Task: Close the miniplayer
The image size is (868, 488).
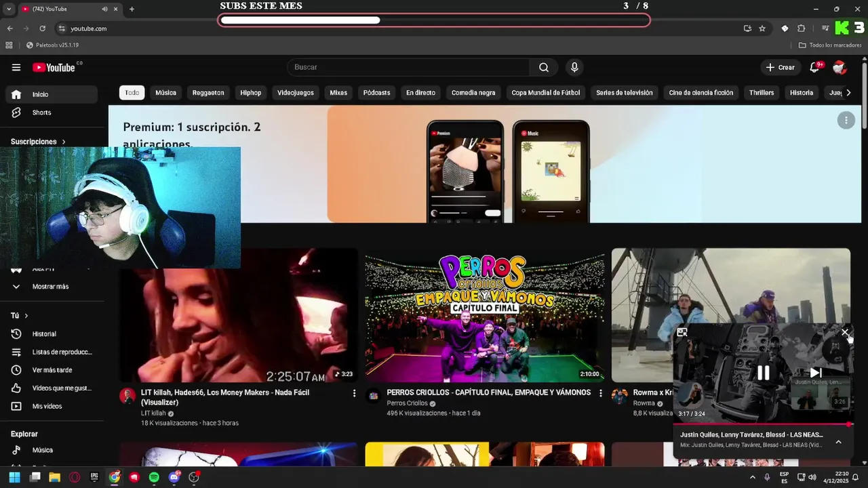Action: click(x=845, y=333)
